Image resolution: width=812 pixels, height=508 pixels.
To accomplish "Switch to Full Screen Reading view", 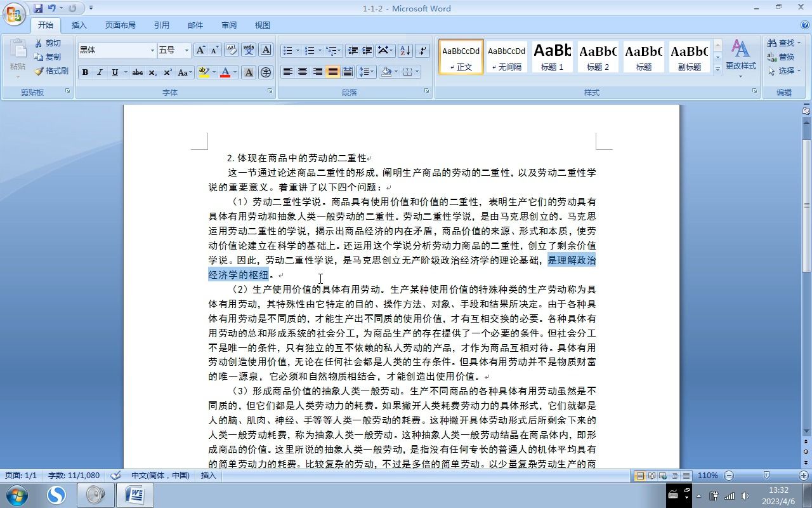I will pyautogui.click(x=652, y=475).
